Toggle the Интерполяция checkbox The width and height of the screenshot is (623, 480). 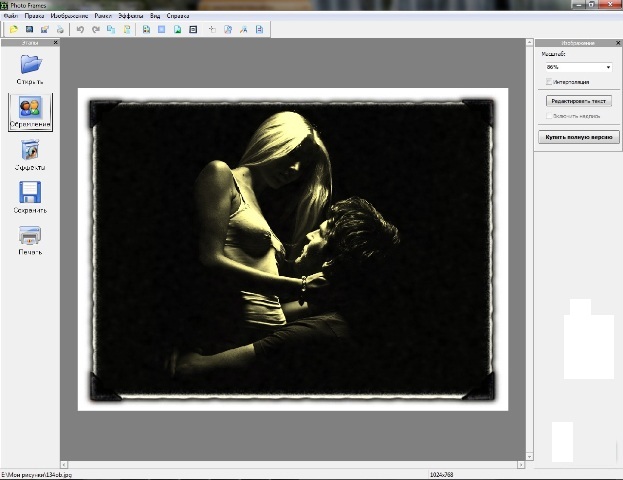coord(549,81)
